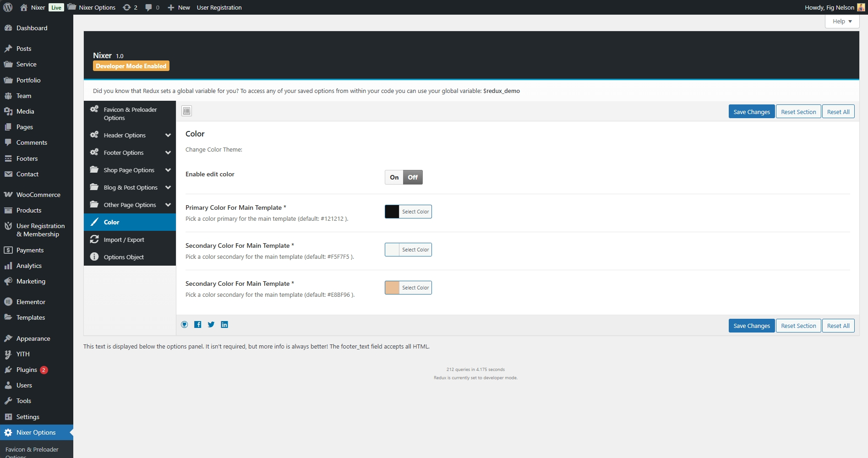Open WooCommerce in the admin menu
This screenshot has width=868, height=458.
[38, 195]
